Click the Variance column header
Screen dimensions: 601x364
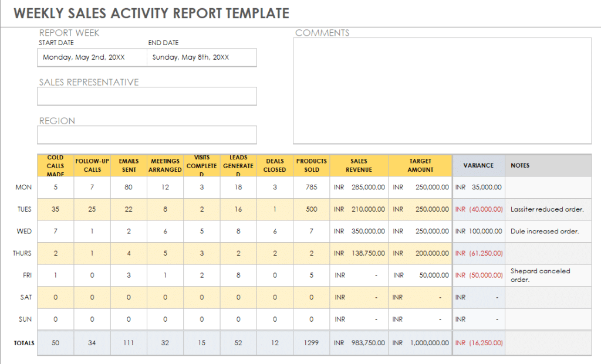tap(478, 165)
